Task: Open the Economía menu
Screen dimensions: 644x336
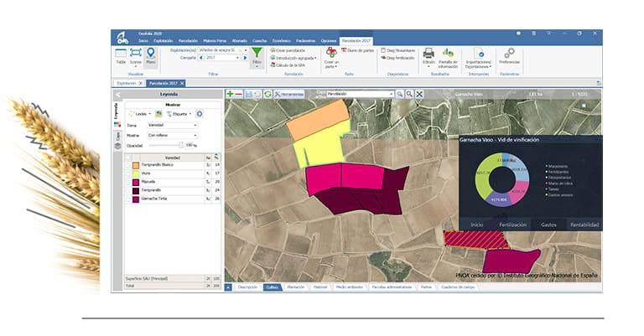Action: pos(282,41)
